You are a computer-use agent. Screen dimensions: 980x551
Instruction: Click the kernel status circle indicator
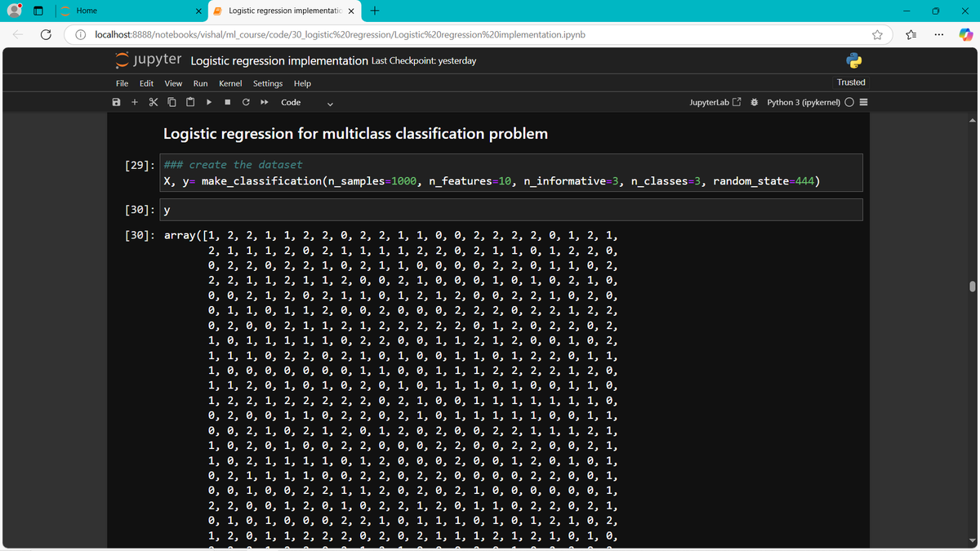point(850,102)
